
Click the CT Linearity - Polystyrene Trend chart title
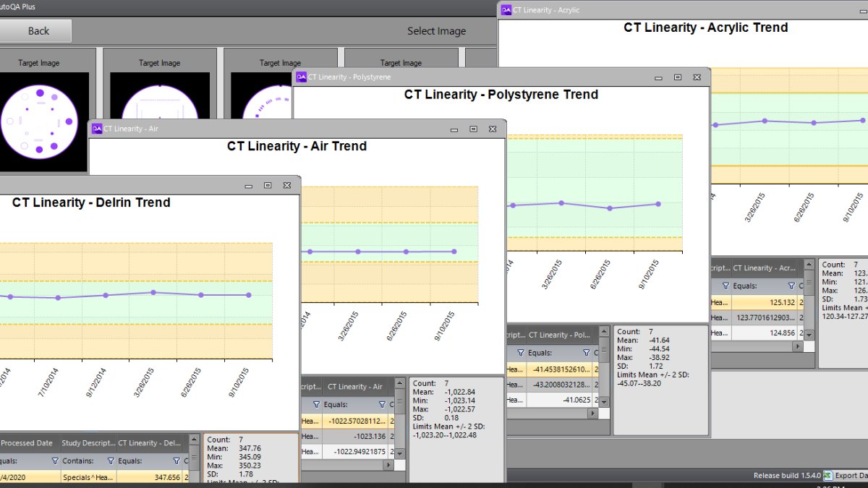[x=501, y=95]
